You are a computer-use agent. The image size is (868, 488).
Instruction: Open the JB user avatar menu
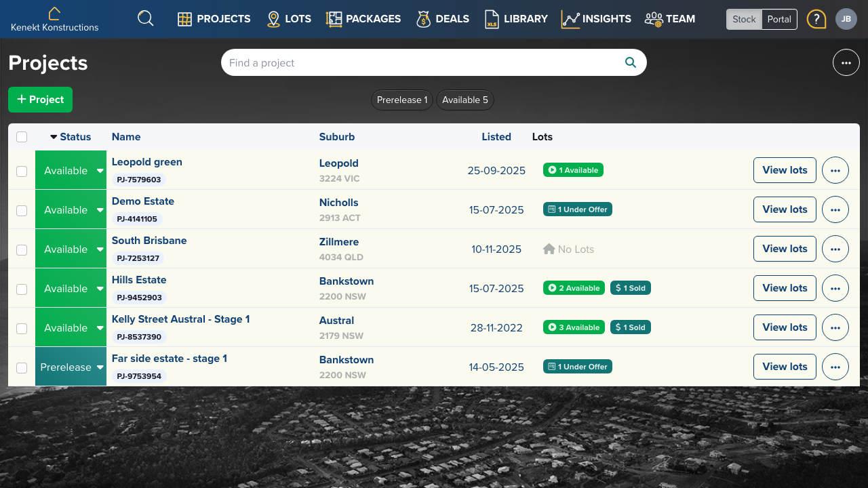tap(846, 19)
